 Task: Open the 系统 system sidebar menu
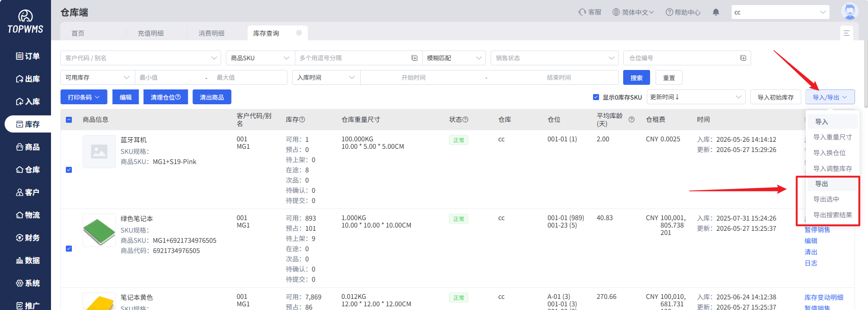click(x=28, y=283)
